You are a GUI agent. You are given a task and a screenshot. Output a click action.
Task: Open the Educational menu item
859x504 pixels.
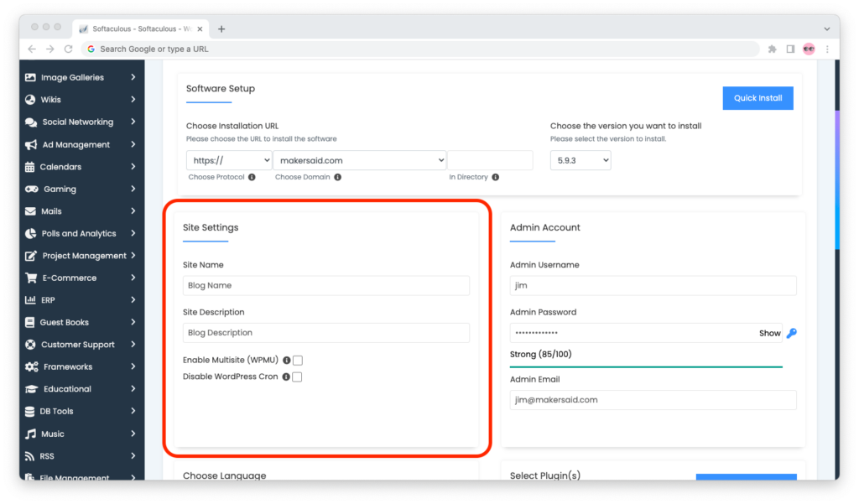(81, 389)
